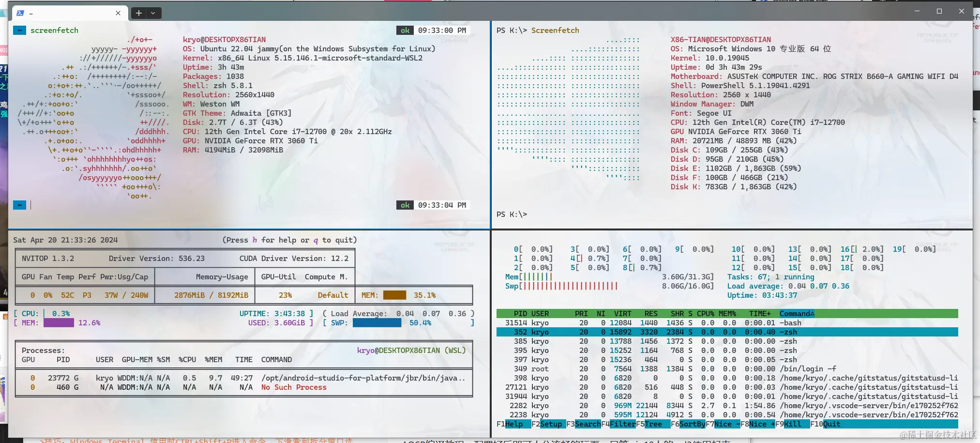
Task: Click the PowerShell icon on the terminal tab
Action: point(20,13)
